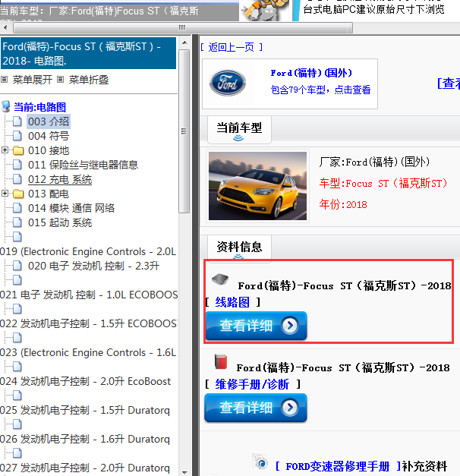460x476 pixels.
Task: Open tree item 003 介绍
Action: (49, 121)
